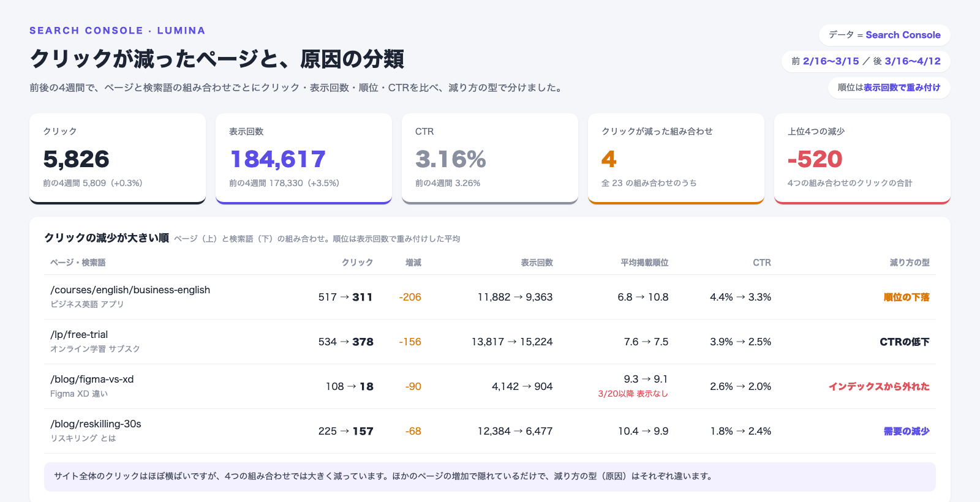Click the インデックスから外れた type label
The width and height of the screenshot is (980, 502).
pyautogui.click(x=879, y=386)
